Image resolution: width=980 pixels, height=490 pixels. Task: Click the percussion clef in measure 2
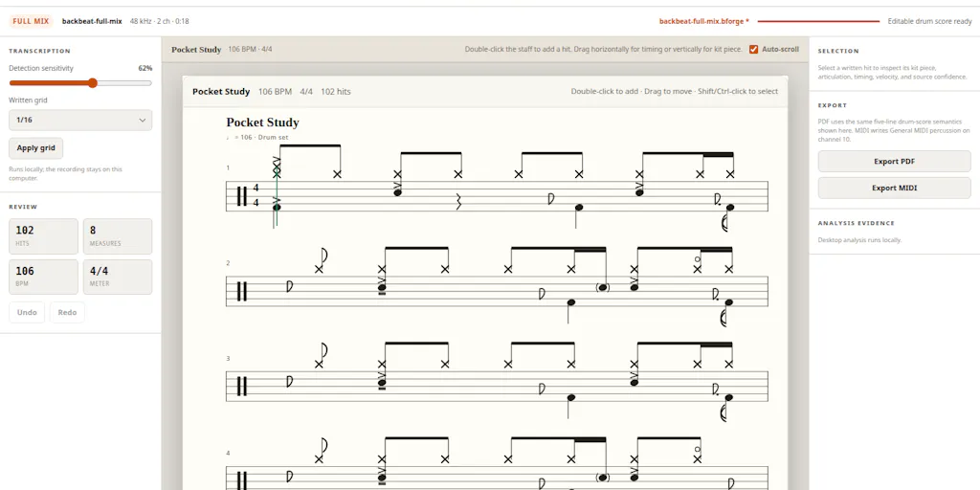pos(242,292)
